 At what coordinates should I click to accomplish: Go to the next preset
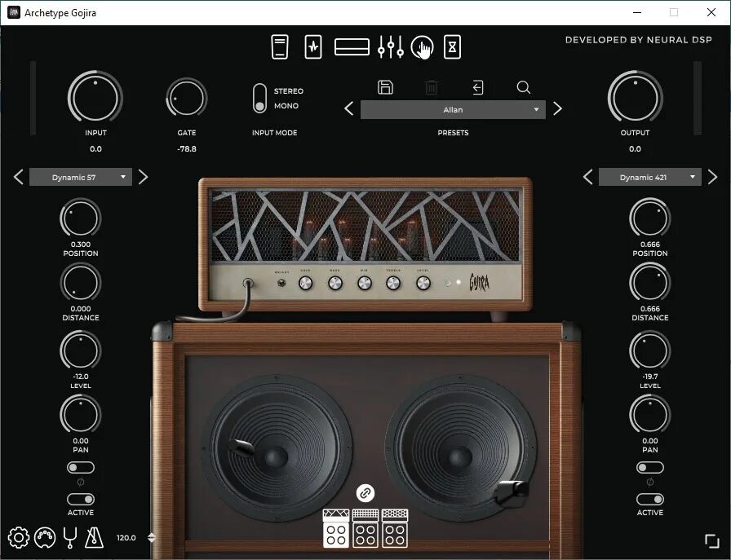click(x=557, y=109)
